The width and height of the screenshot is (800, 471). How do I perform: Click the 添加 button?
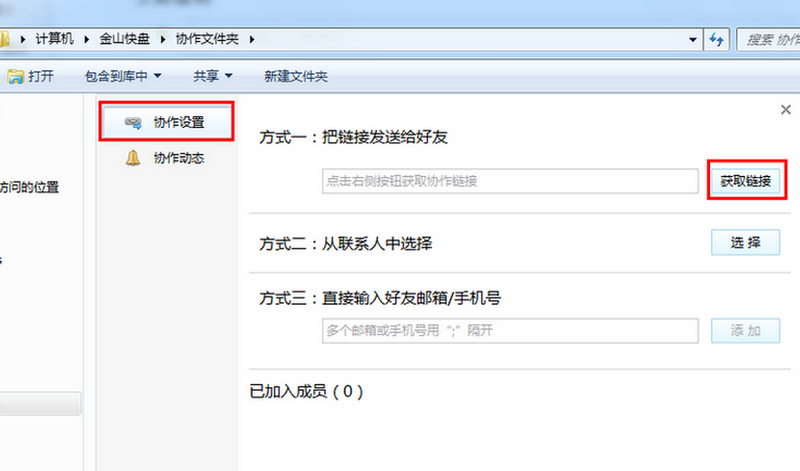(x=745, y=331)
